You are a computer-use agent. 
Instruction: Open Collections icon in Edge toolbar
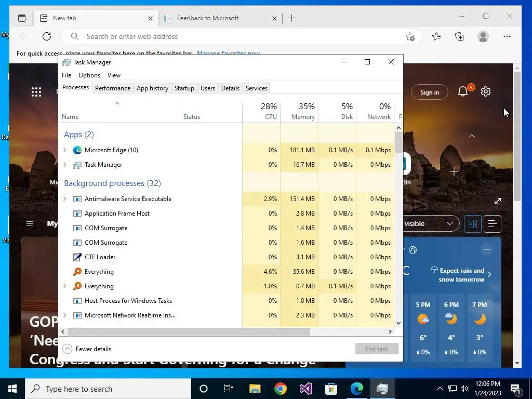(x=459, y=37)
